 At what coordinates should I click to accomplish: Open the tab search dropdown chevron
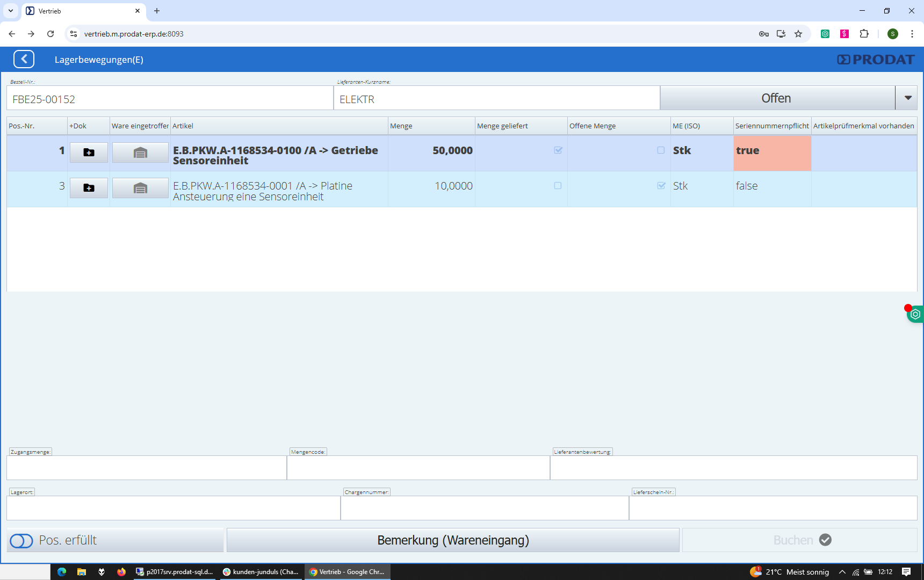pos(11,11)
